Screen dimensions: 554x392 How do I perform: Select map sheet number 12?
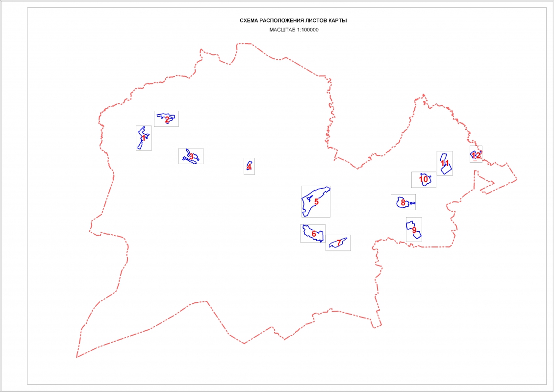coord(476,154)
